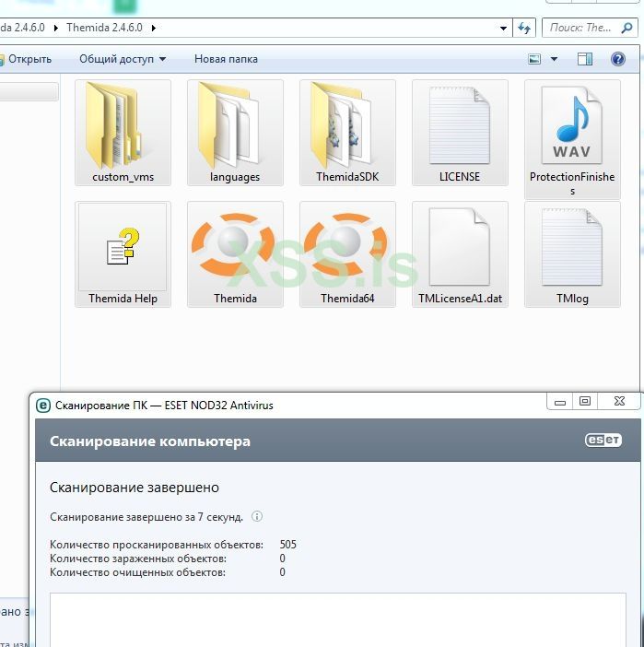Click the Explorer help question mark icon
The width and height of the screenshot is (644, 647).
pyautogui.click(x=617, y=59)
